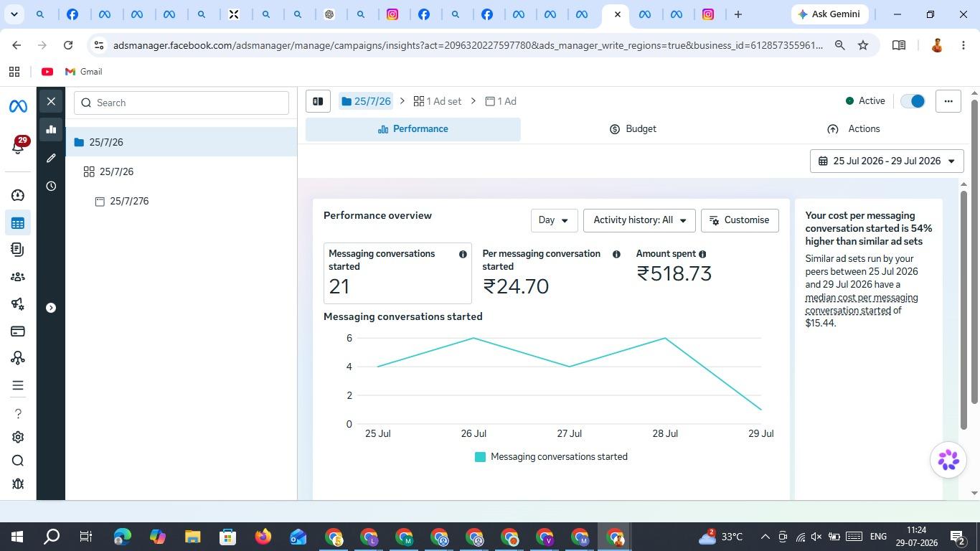Open the All tools hamburger menu icon
The width and height of the screenshot is (980, 551).
pyautogui.click(x=18, y=385)
